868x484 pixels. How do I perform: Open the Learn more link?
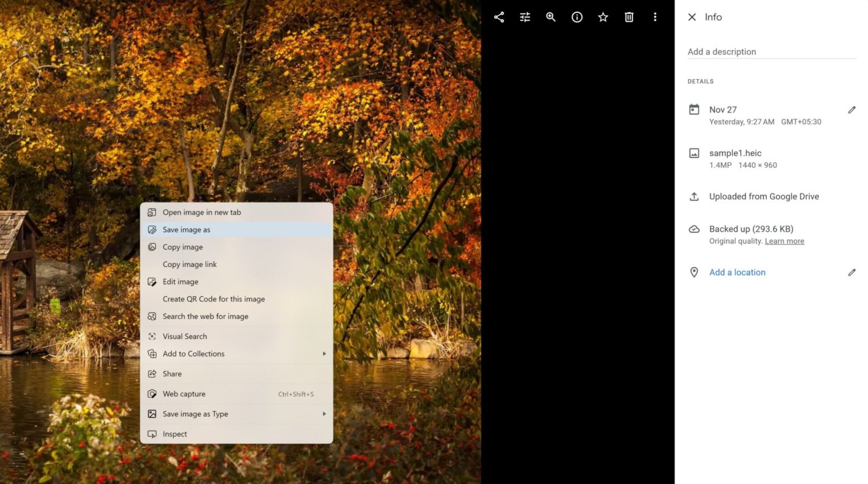[784, 241]
